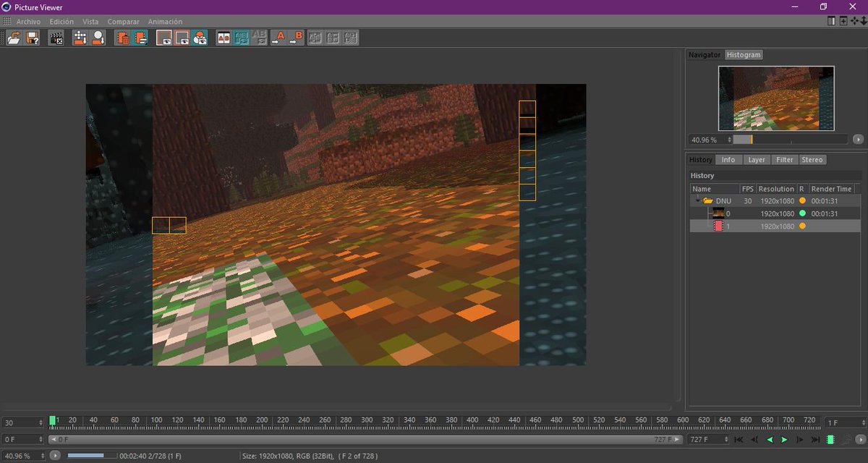Toggle the Use Multi-Pass Layer eye icon
This screenshot has height=463, width=868.
(182, 38)
